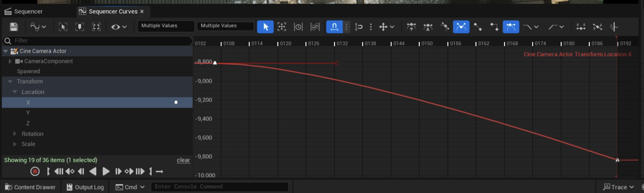Open time snapping options dots menu

pyautogui.click(x=346, y=27)
